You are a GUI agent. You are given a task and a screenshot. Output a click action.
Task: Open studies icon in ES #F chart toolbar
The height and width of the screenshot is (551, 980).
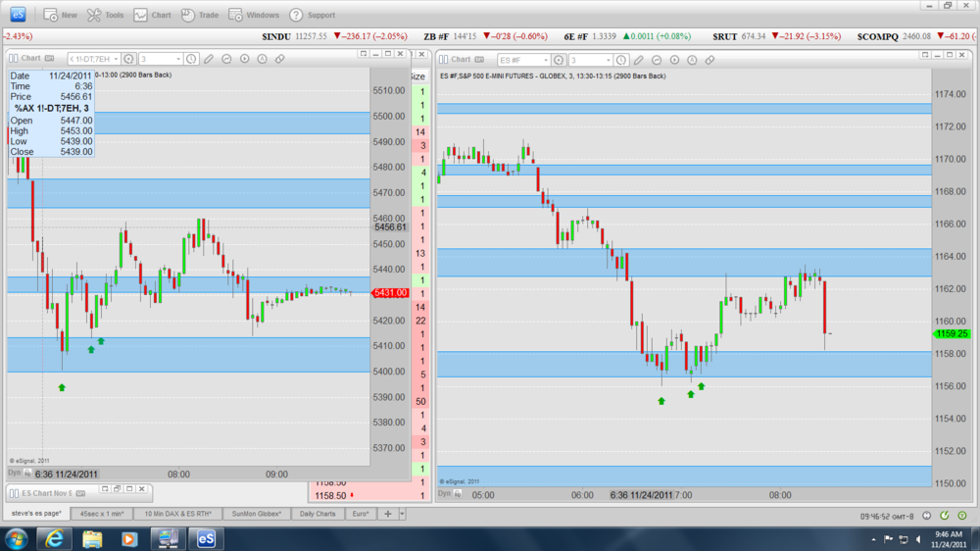[x=657, y=60]
